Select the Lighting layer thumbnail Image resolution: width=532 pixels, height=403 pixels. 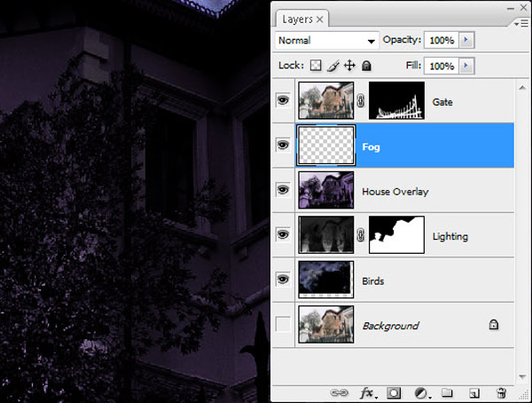point(326,234)
